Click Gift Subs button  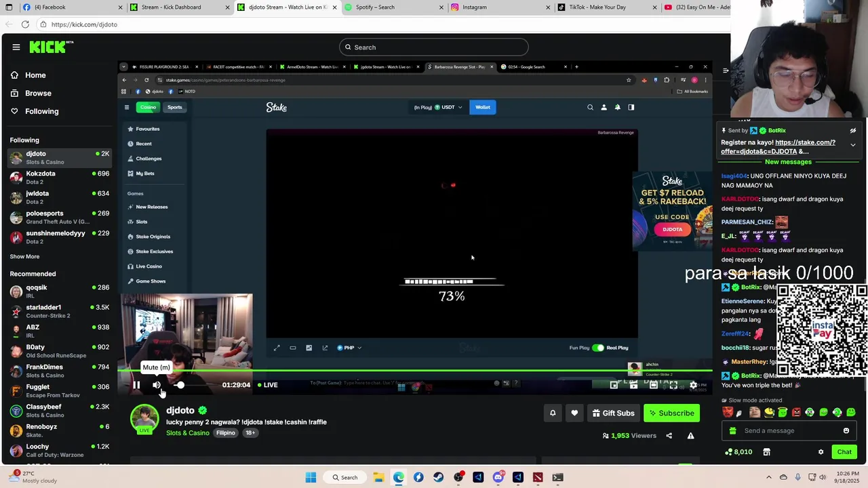[613, 413]
